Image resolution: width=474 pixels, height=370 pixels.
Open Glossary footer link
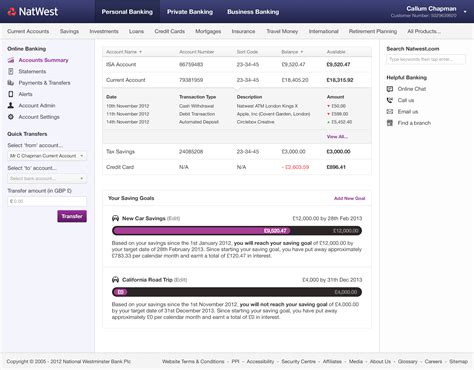pyautogui.click(x=407, y=361)
